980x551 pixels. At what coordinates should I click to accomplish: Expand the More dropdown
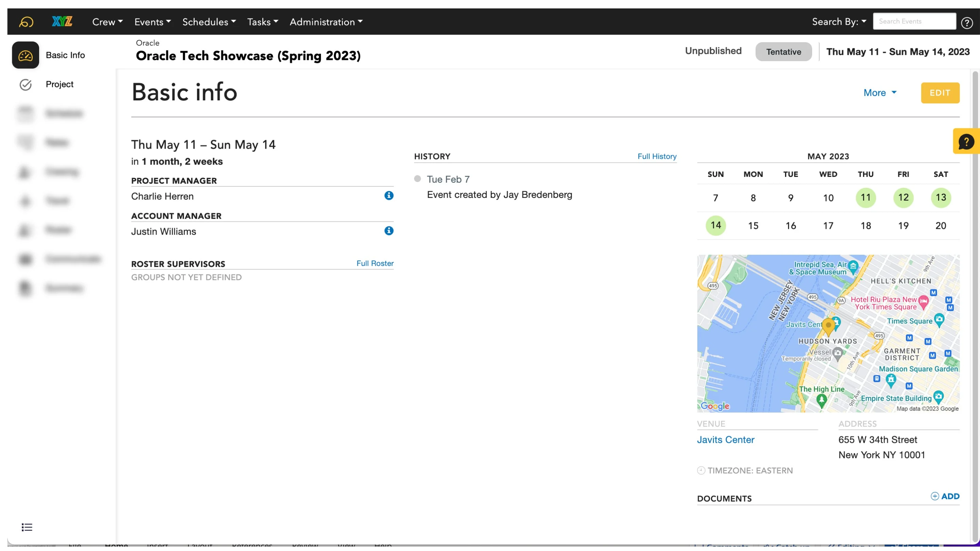click(880, 93)
